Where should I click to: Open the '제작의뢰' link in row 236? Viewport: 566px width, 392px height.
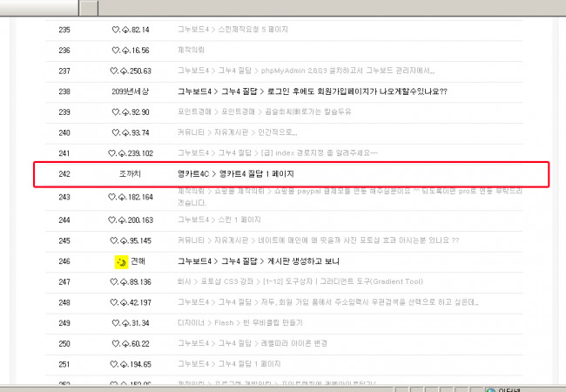tap(191, 50)
